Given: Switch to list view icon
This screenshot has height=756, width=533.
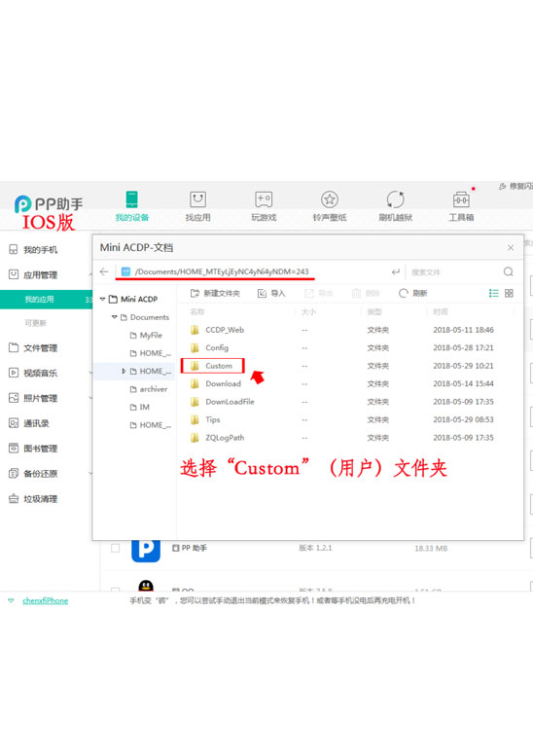Looking at the screenshot, I should coord(493,293).
